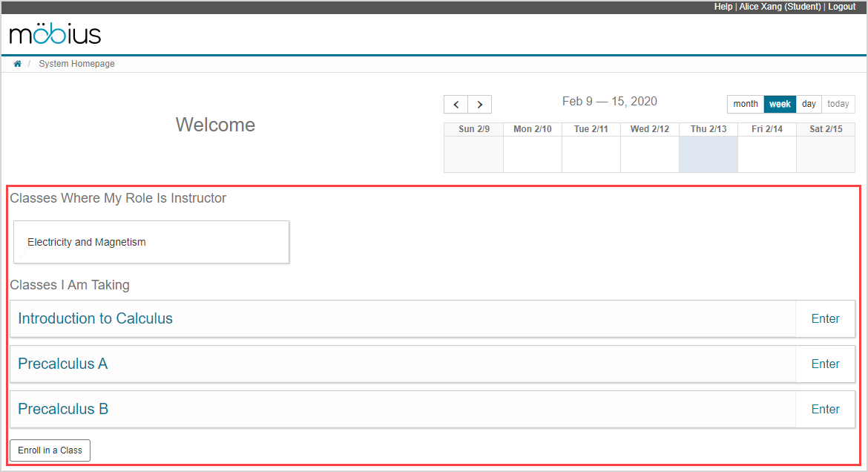Open Introduction to Calculus class title
The width and height of the screenshot is (868, 472).
95,318
